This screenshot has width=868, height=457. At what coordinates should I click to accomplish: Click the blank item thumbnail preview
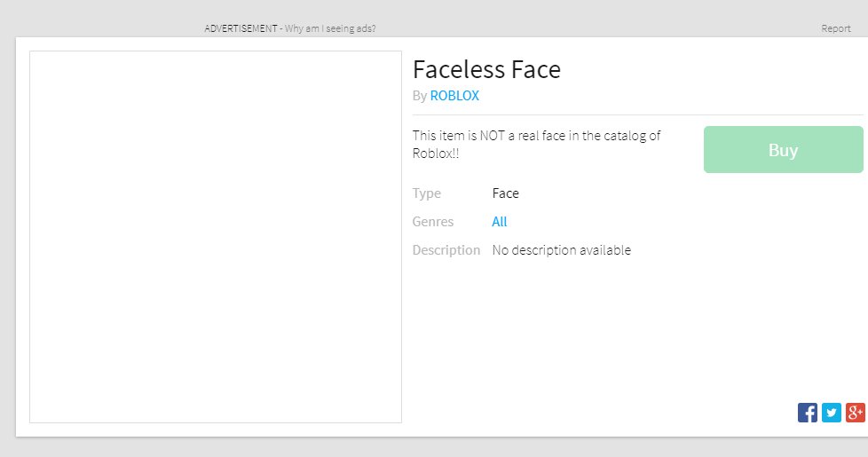point(216,237)
